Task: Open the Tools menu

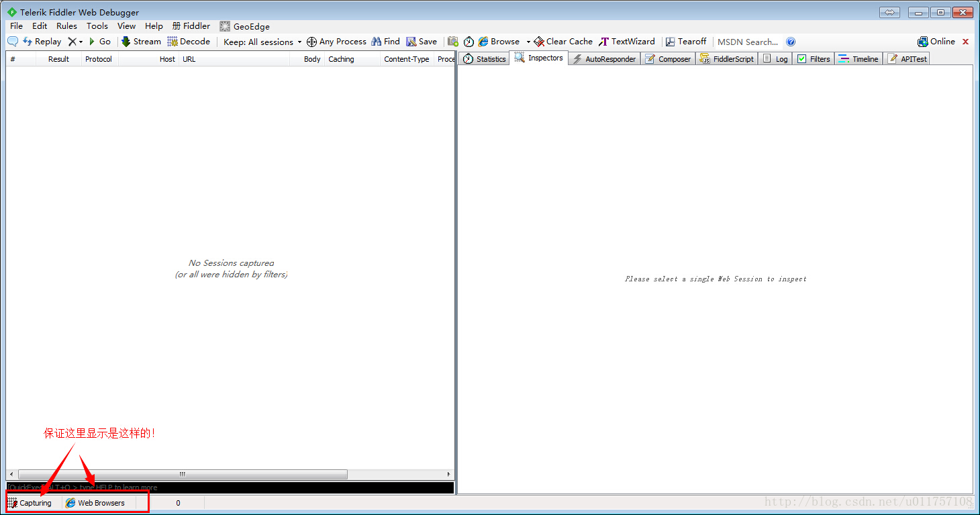Action: coord(97,26)
